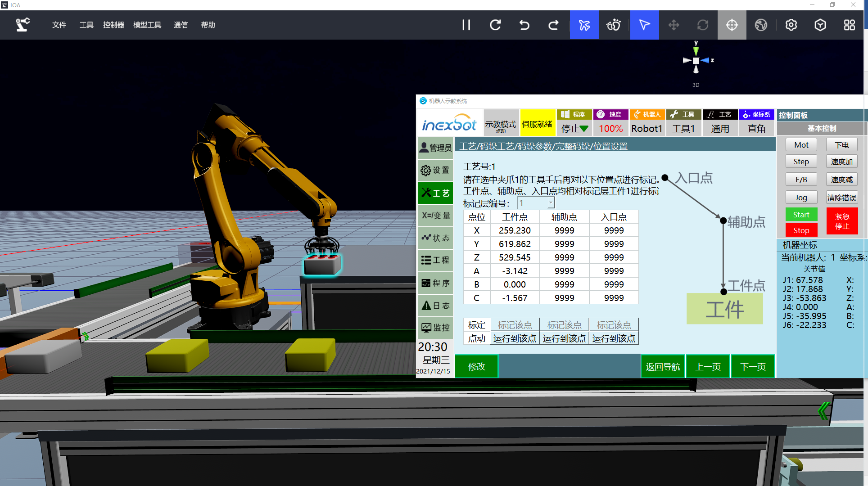Image resolution: width=868 pixels, height=486 pixels.
Task: Click the pause icon in top toolbar
Action: [466, 25]
